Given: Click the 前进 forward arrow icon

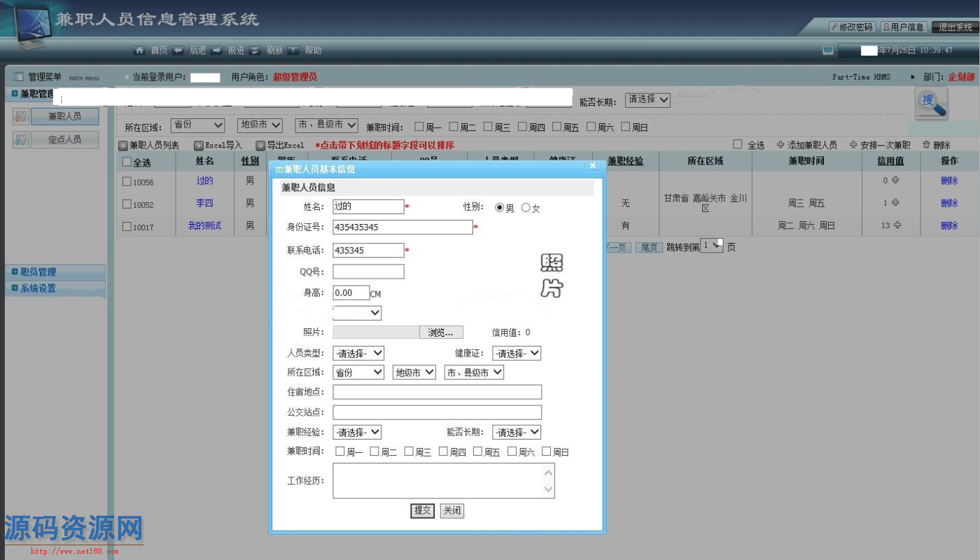Looking at the screenshot, I should click(216, 50).
